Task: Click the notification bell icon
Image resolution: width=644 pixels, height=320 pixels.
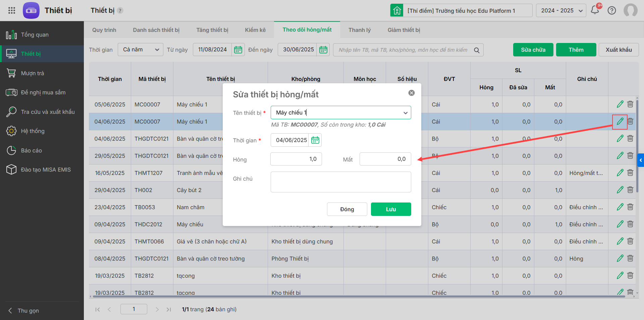Action: tap(595, 10)
